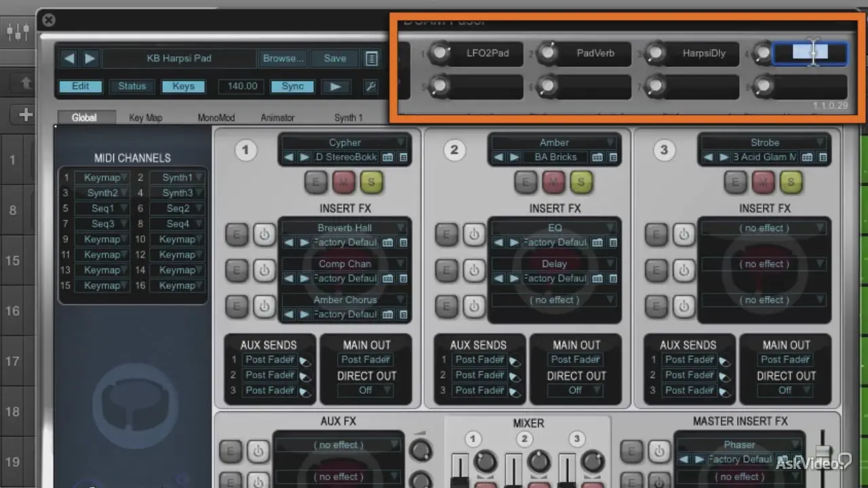Open the Cypher preset list icon

(403, 157)
